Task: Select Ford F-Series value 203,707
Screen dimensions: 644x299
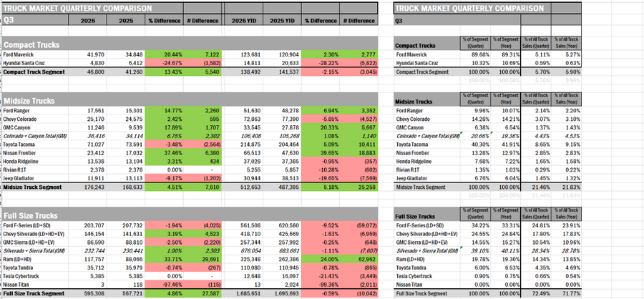Action: coord(87,225)
